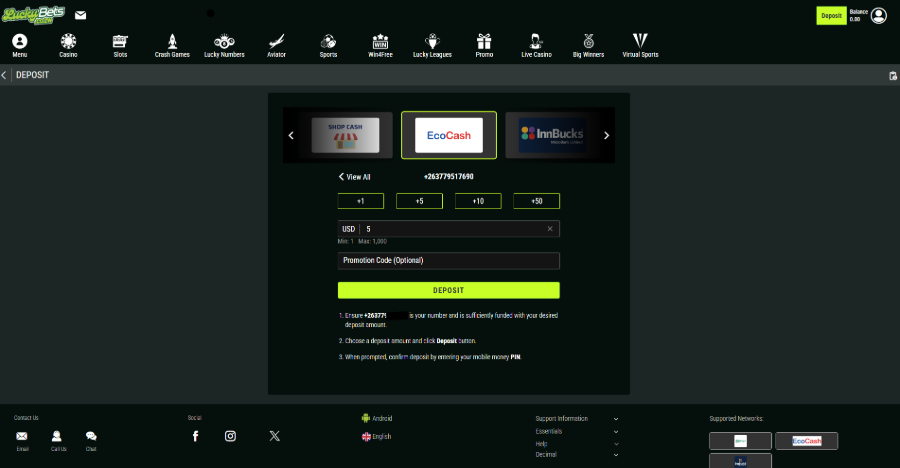Open Virtual Sports section
This screenshot has height=468, width=900.
640,45
